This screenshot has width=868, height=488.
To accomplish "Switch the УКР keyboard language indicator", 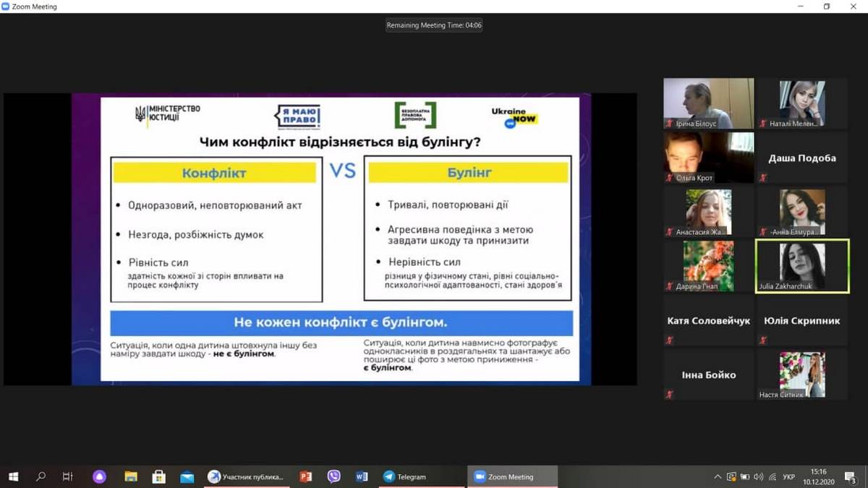I will (x=788, y=476).
